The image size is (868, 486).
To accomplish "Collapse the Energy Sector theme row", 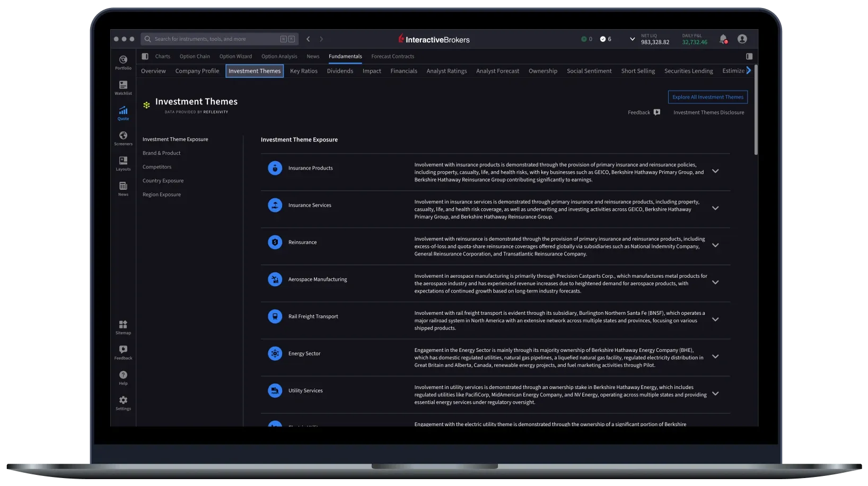I will coord(715,357).
